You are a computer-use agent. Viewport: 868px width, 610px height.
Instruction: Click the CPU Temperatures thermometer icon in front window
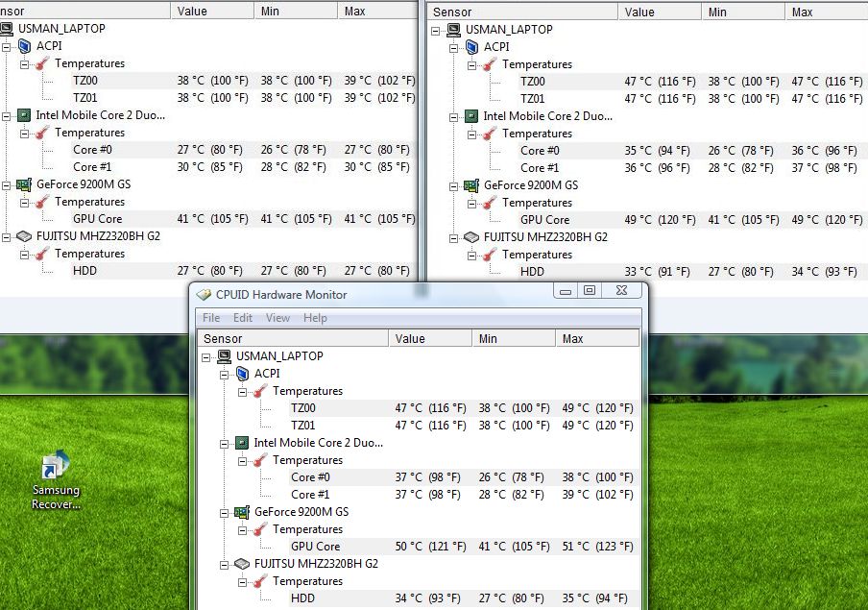260,460
